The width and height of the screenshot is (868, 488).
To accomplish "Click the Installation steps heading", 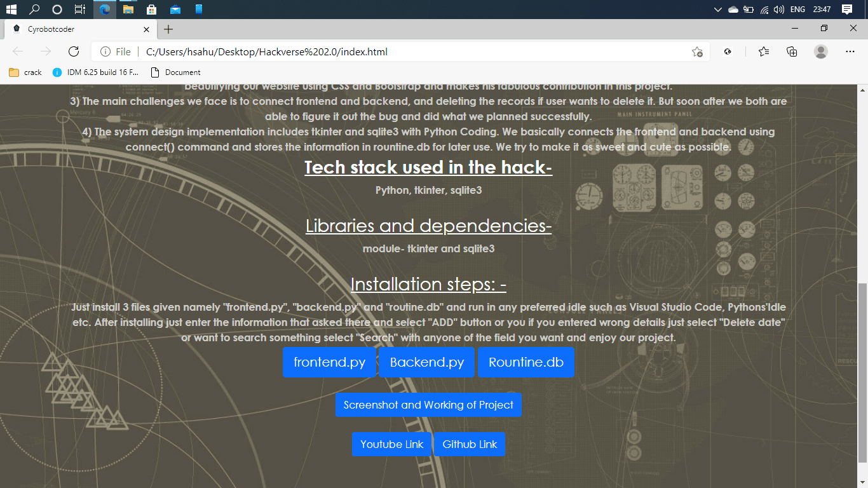I will (x=428, y=284).
